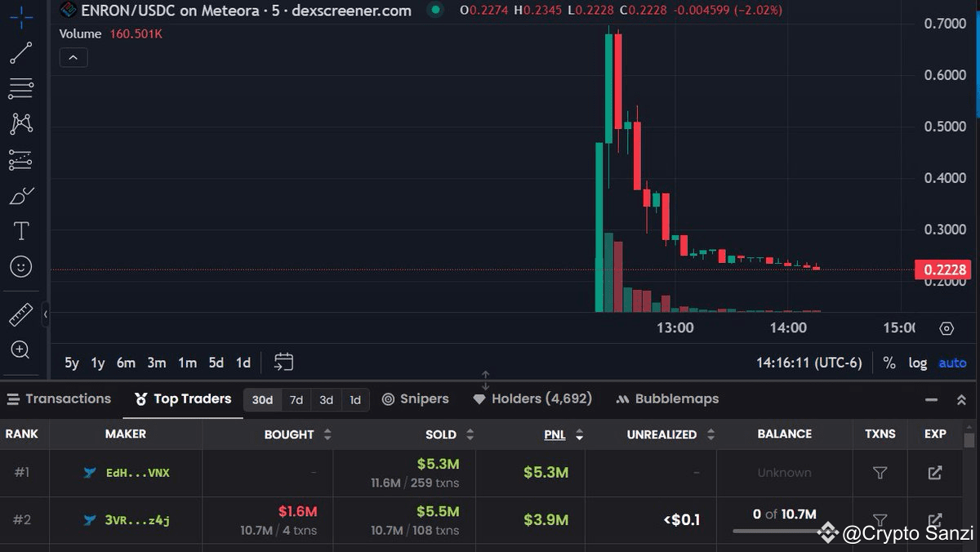
Task: Collapse the left drawing toolbar arrow
Action: pyautogui.click(x=46, y=314)
